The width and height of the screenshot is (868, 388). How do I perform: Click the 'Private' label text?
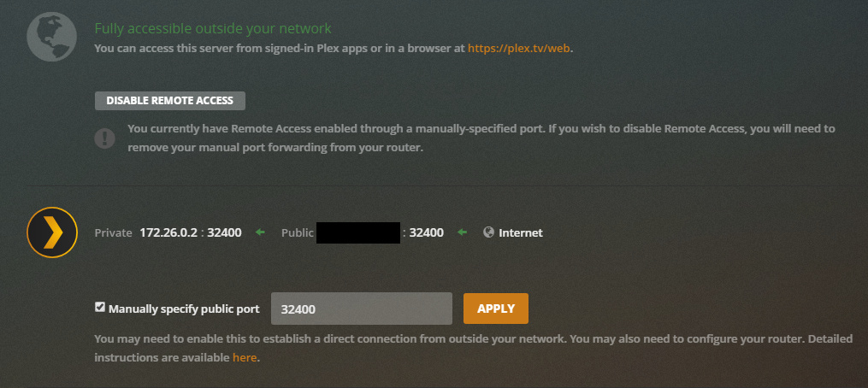(x=113, y=232)
